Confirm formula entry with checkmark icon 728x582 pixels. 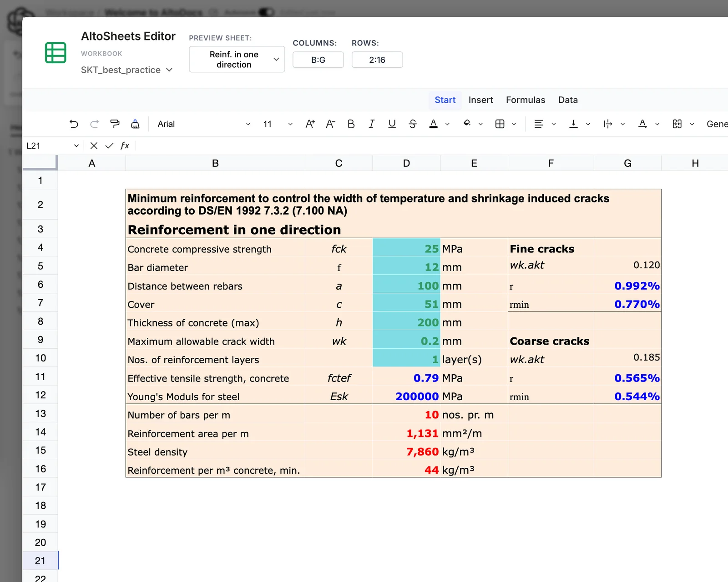(109, 145)
